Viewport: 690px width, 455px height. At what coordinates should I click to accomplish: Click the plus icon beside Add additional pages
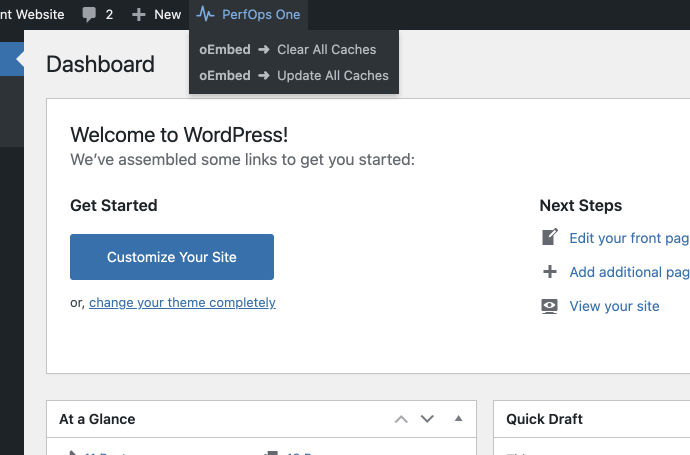pyautogui.click(x=550, y=272)
